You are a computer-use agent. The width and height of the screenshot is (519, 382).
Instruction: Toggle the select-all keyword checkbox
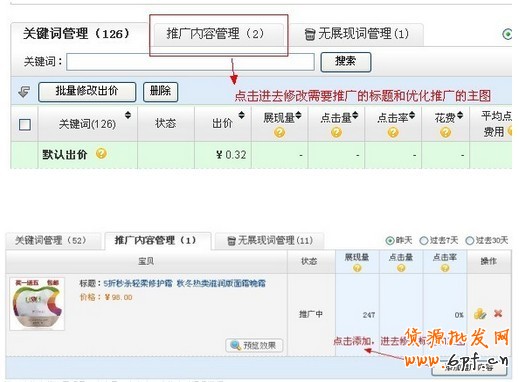pos(25,125)
